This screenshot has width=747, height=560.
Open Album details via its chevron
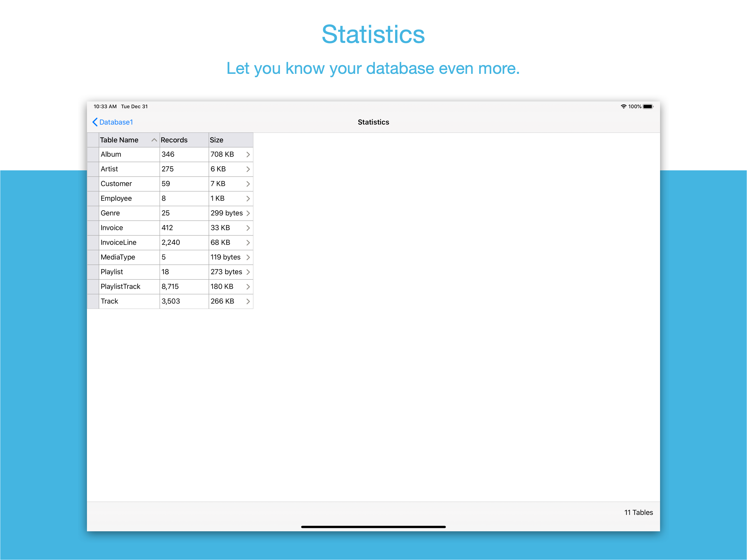click(248, 154)
